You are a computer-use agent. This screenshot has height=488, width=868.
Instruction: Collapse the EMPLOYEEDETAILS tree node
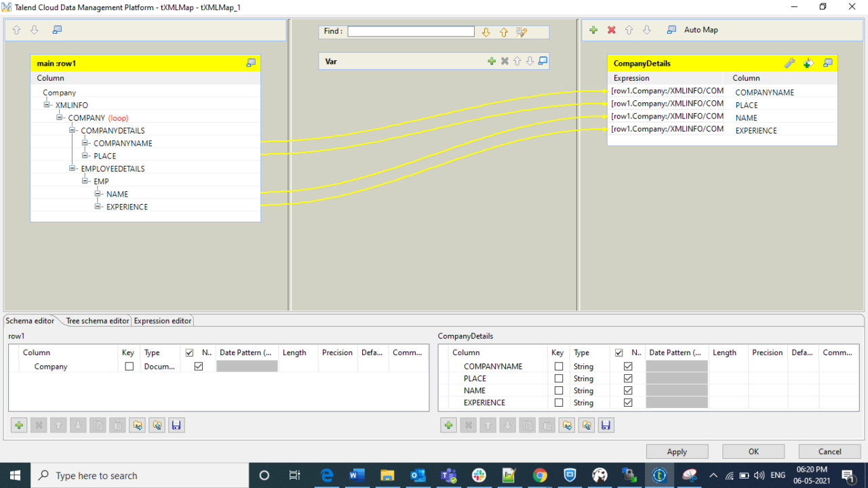coord(73,168)
